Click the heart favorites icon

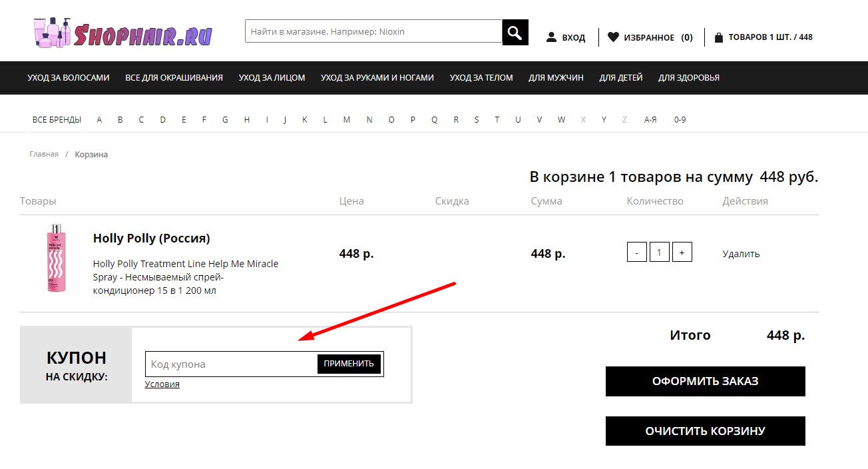[x=613, y=37]
